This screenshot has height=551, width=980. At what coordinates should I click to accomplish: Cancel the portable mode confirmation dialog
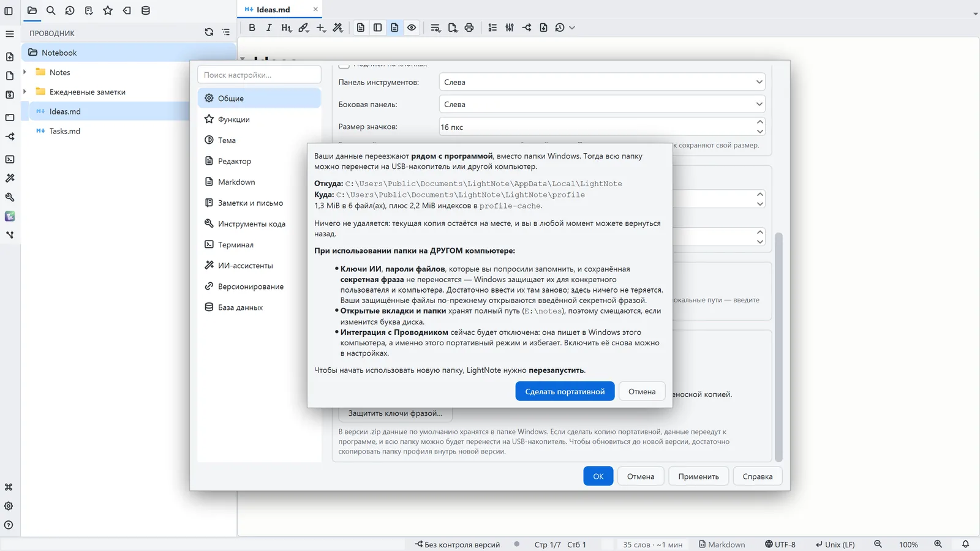coord(642,392)
